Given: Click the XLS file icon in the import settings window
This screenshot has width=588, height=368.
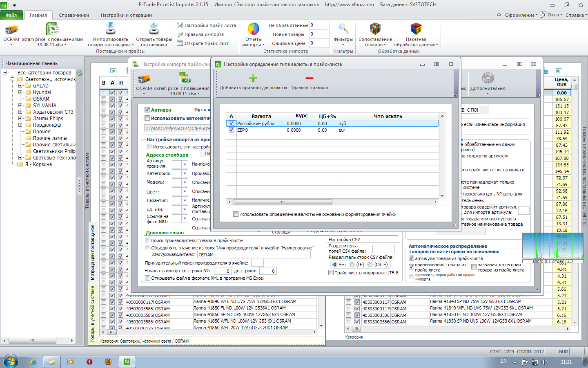Looking at the screenshot, I should point(185,77).
